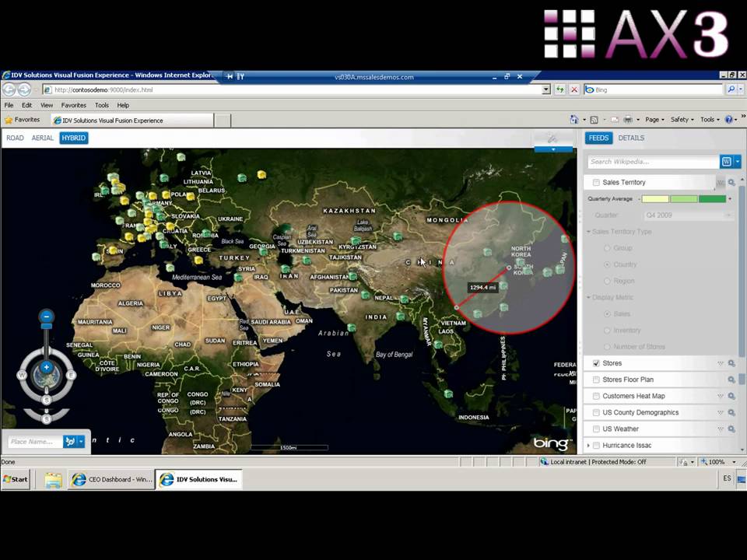
Task: Switch to the FEEDS tab
Action: click(x=599, y=138)
